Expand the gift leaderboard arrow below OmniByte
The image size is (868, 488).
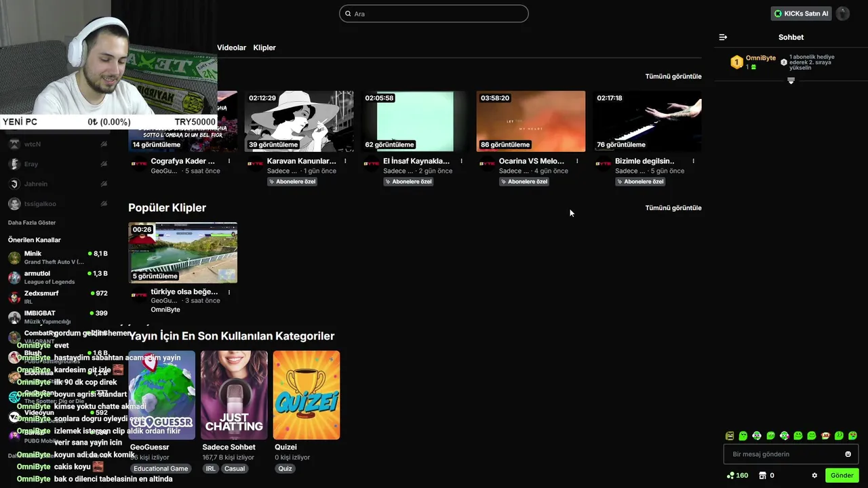coord(791,81)
